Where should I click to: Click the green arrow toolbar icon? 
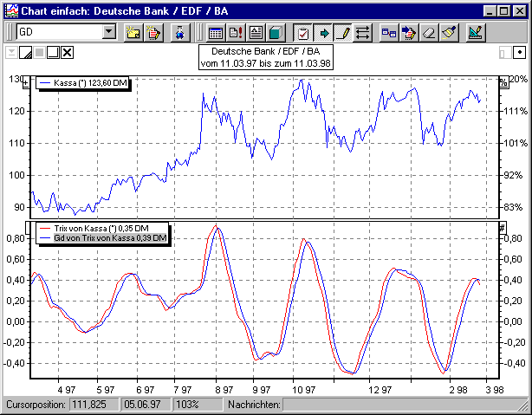tap(323, 33)
